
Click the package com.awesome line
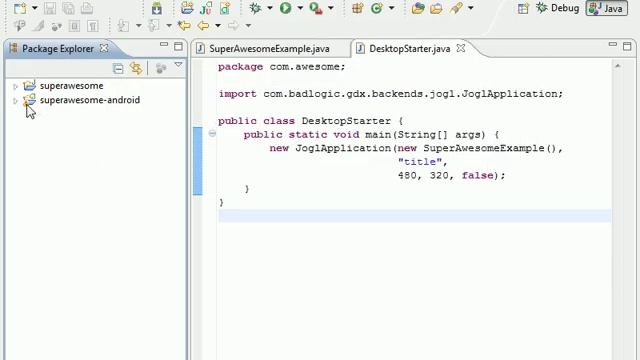tap(282, 67)
